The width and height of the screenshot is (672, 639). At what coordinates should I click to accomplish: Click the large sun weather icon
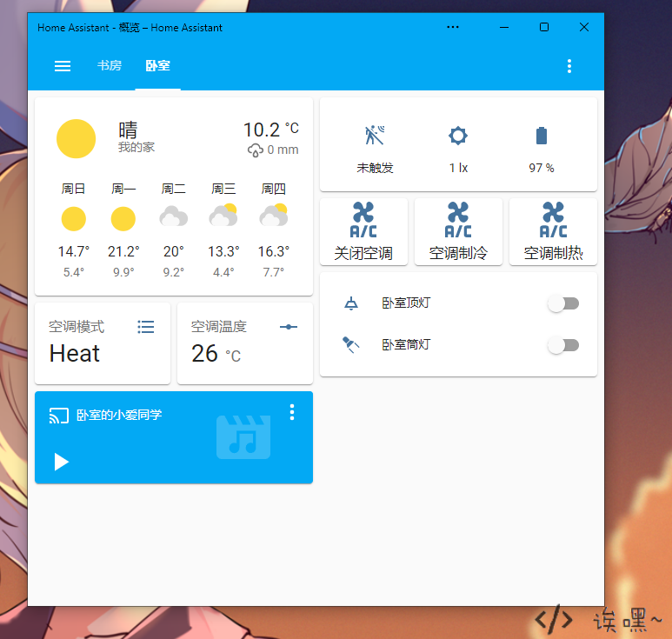pyautogui.click(x=76, y=139)
